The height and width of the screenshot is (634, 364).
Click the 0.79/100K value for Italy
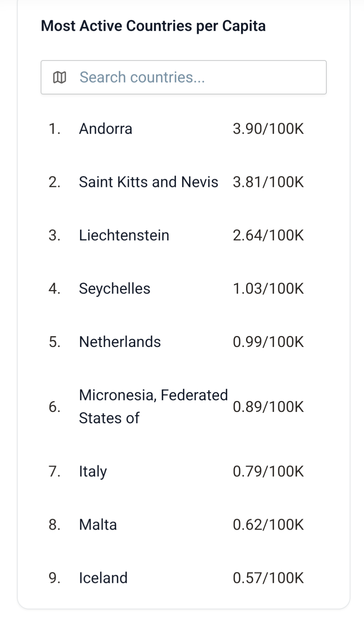tap(268, 471)
